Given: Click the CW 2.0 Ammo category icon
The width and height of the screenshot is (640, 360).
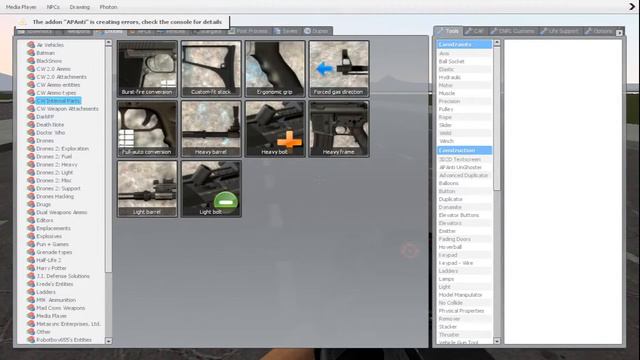Looking at the screenshot, I should click(x=31, y=69).
